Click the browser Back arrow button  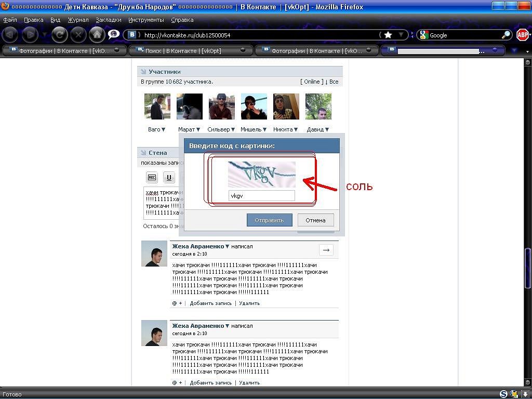(x=10, y=35)
